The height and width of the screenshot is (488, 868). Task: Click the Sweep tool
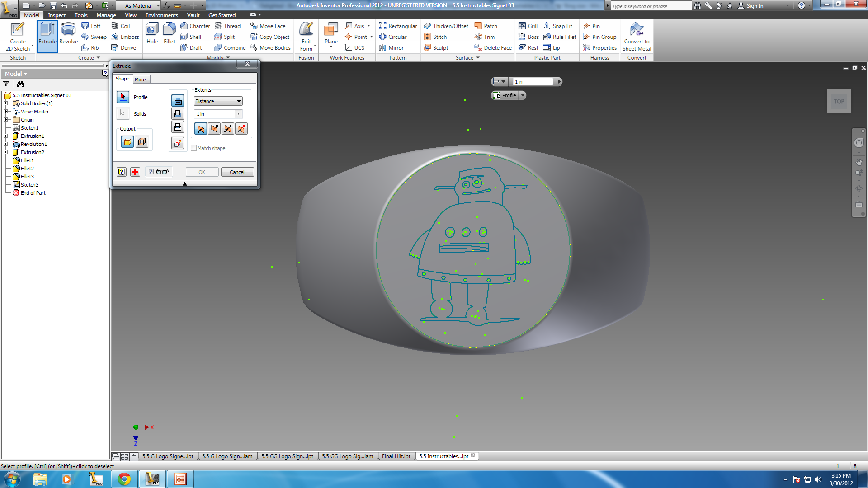click(94, 37)
